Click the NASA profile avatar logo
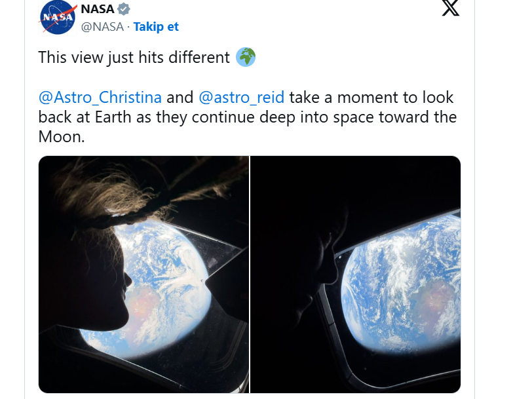The width and height of the screenshot is (532, 399). click(x=58, y=18)
